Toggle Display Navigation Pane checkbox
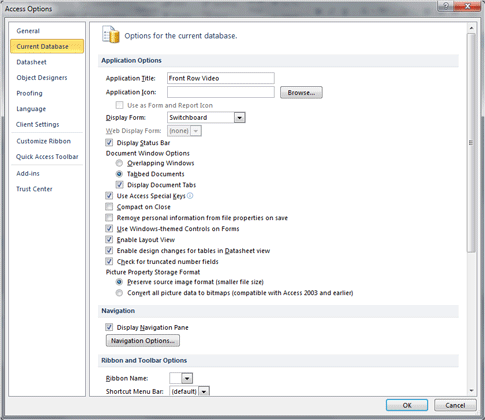The height and width of the screenshot is (420, 485). tap(109, 327)
